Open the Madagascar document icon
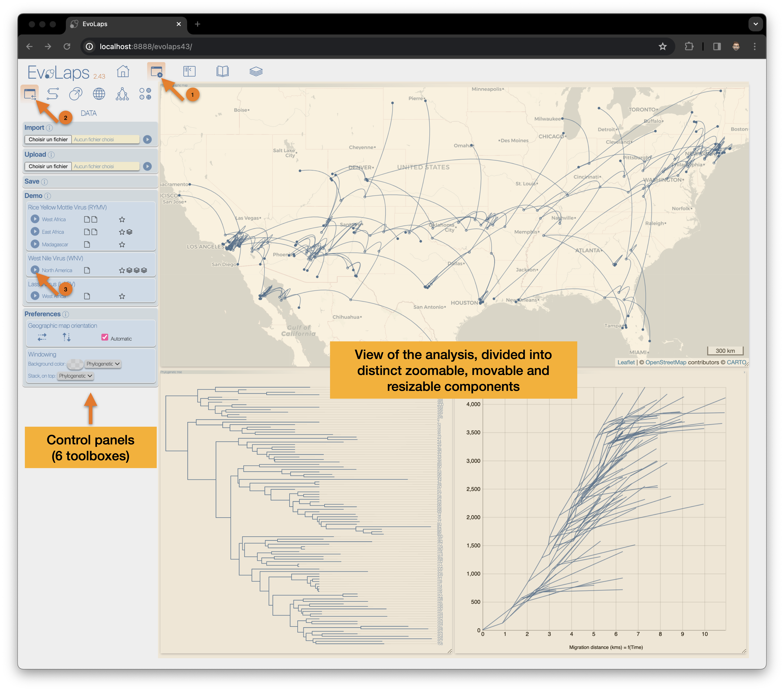Screen dimensions: 784x691 pyautogui.click(x=87, y=245)
